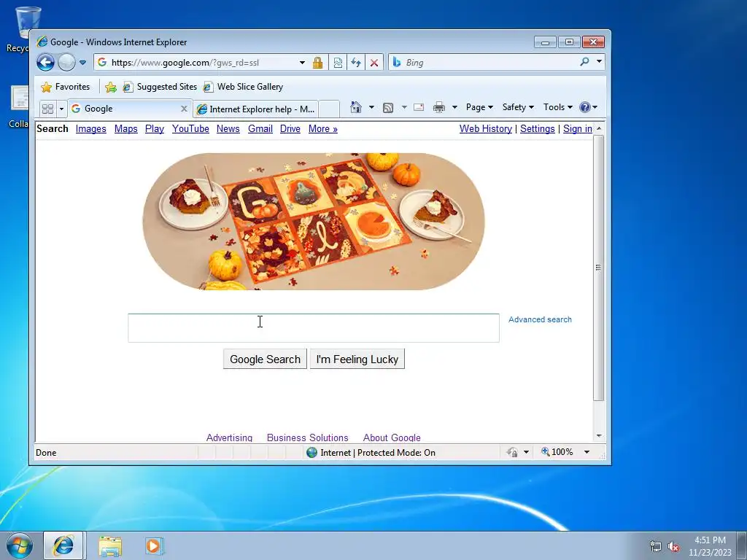Expand the zoom level dropdown arrow
The height and width of the screenshot is (560, 747).
click(x=587, y=452)
